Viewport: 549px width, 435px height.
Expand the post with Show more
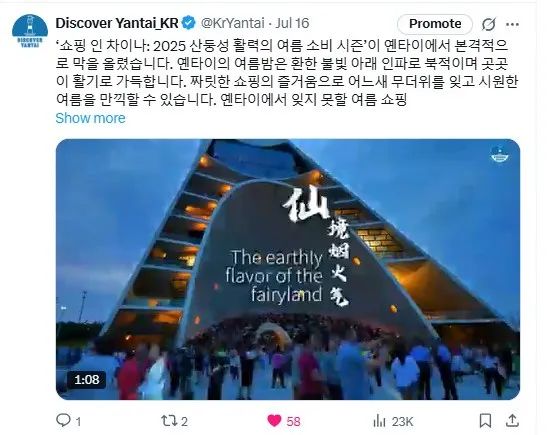pyautogui.click(x=90, y=118)
